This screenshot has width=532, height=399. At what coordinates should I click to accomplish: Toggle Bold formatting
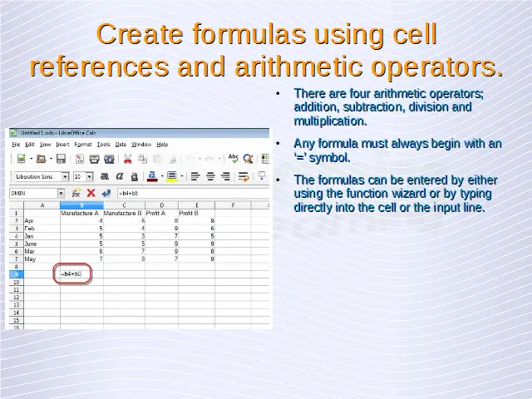click(106, 176)
